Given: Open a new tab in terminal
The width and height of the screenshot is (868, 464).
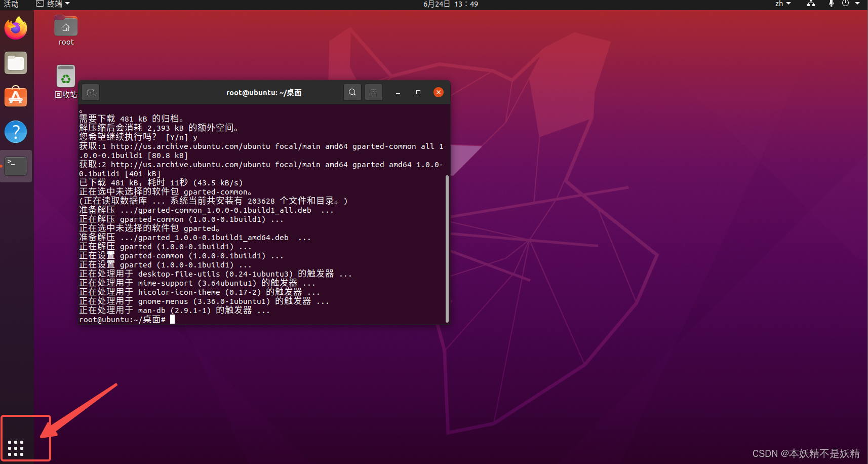Looking at the screenshot, I should coord(91,92).
